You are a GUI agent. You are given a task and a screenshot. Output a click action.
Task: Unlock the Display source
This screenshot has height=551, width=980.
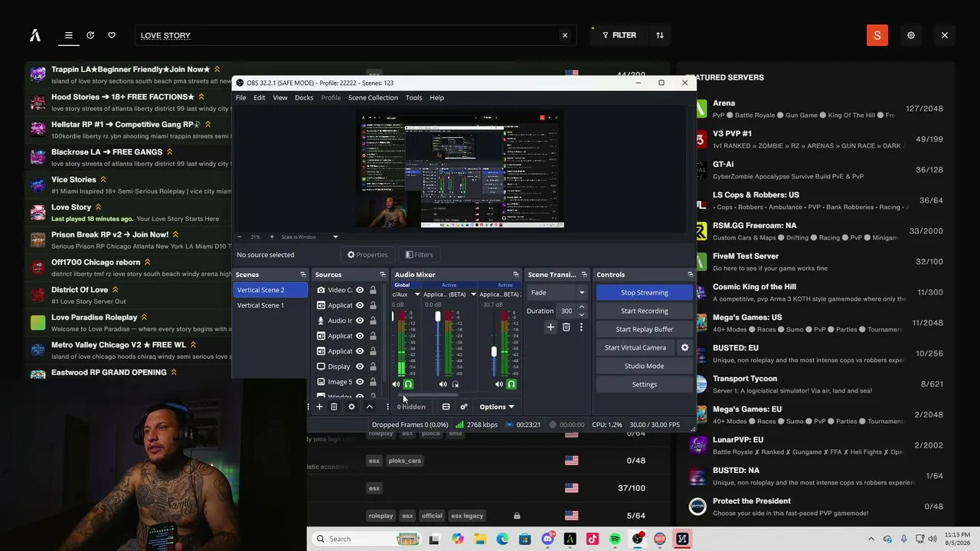pos(373,367)
